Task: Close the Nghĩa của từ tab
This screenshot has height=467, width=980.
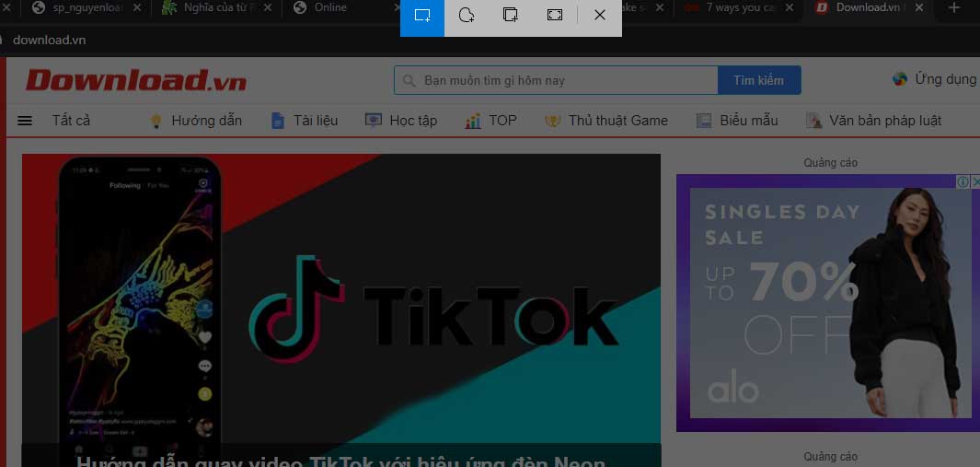Action: click(268, 7)
